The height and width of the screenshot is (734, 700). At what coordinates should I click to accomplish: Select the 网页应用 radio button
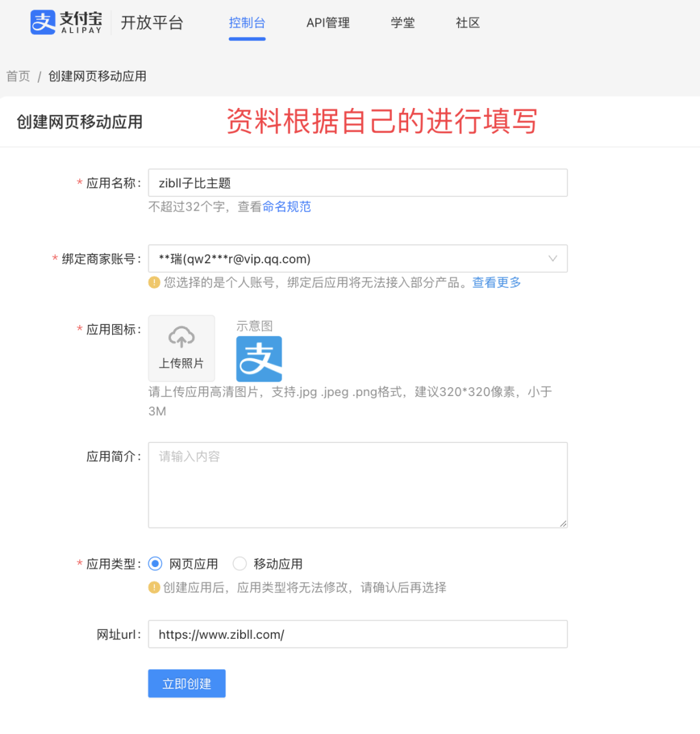[156, 563]
